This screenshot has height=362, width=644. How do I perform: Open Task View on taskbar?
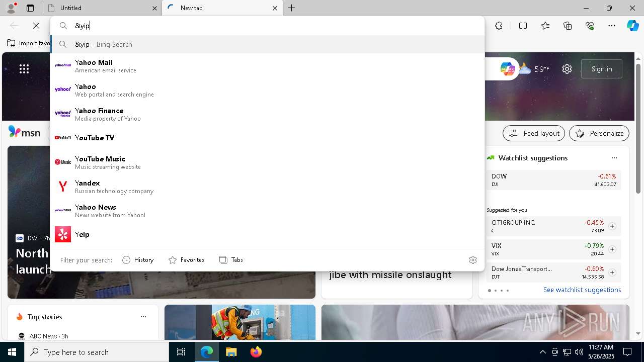181,352
